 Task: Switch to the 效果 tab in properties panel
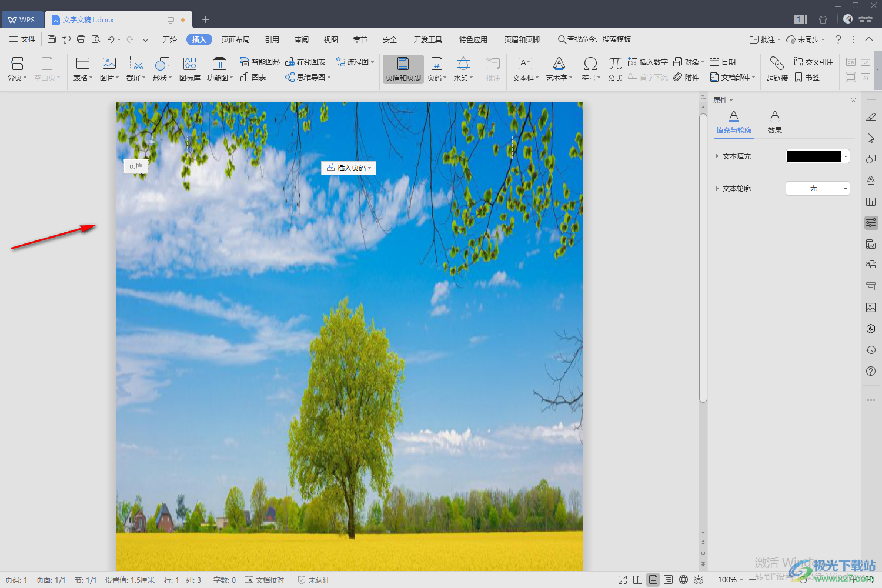click(x=775, y=122)
